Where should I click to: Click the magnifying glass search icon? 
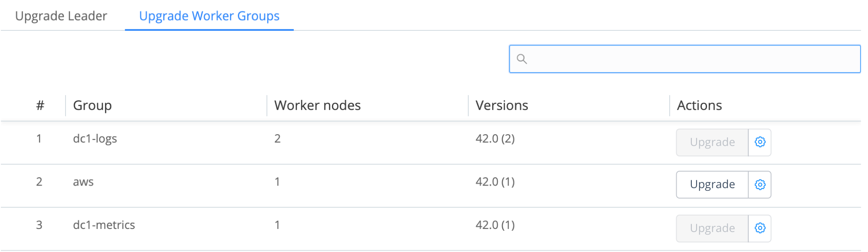coord(523,59)
